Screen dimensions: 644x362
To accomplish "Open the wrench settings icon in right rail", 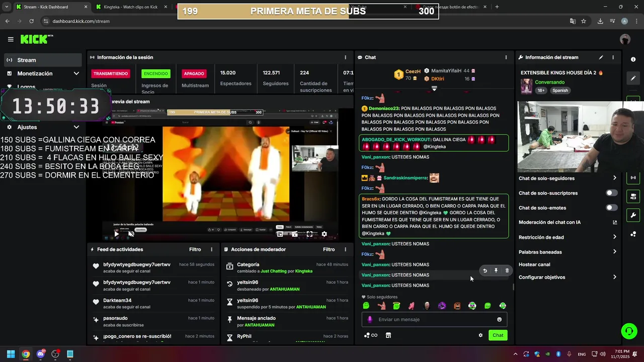I will 633,215.
